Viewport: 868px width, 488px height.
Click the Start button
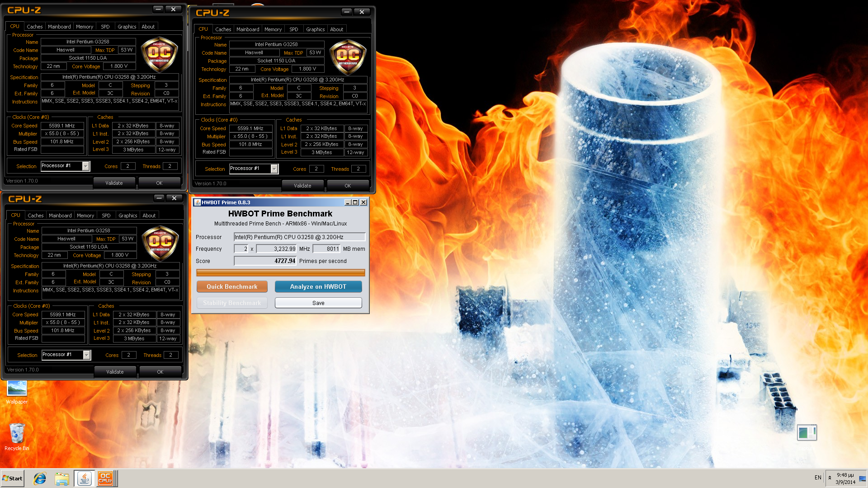coord(12,479)
